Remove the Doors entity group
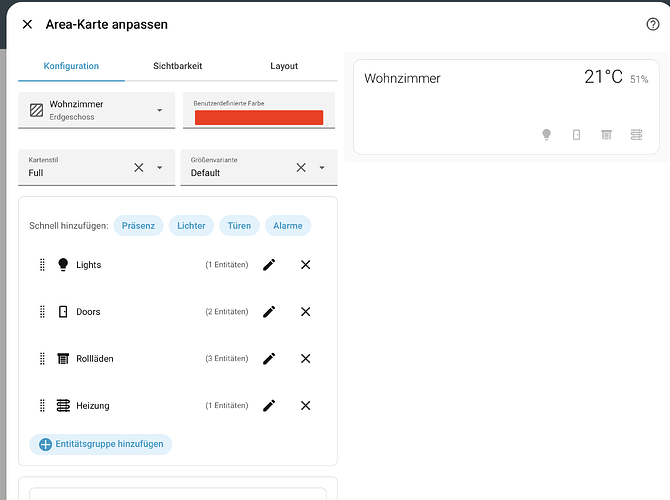 tap(306, 312)
